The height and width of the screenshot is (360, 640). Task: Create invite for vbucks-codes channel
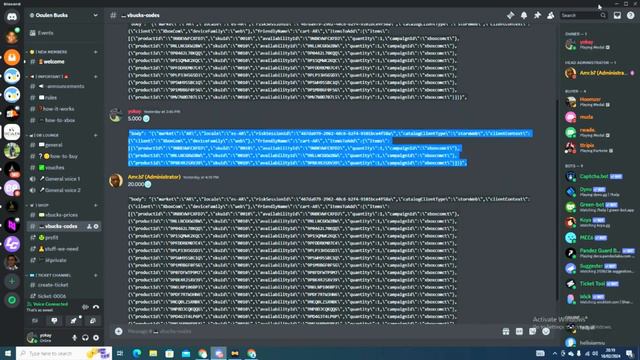89,226
